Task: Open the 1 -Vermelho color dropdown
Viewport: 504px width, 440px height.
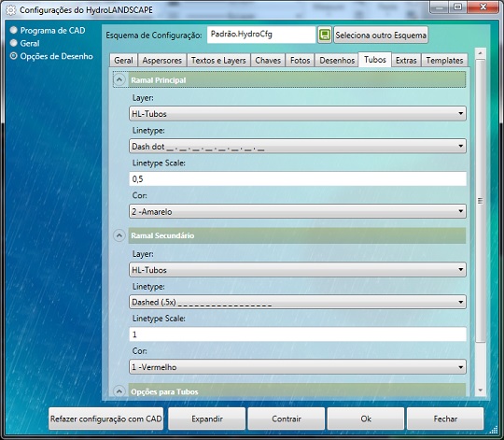Action: 298,367
